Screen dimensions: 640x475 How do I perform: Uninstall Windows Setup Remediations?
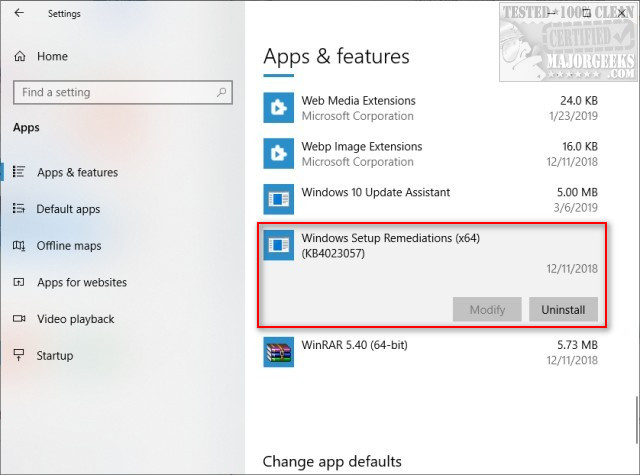pyautogui.click(x=563, y=310)
